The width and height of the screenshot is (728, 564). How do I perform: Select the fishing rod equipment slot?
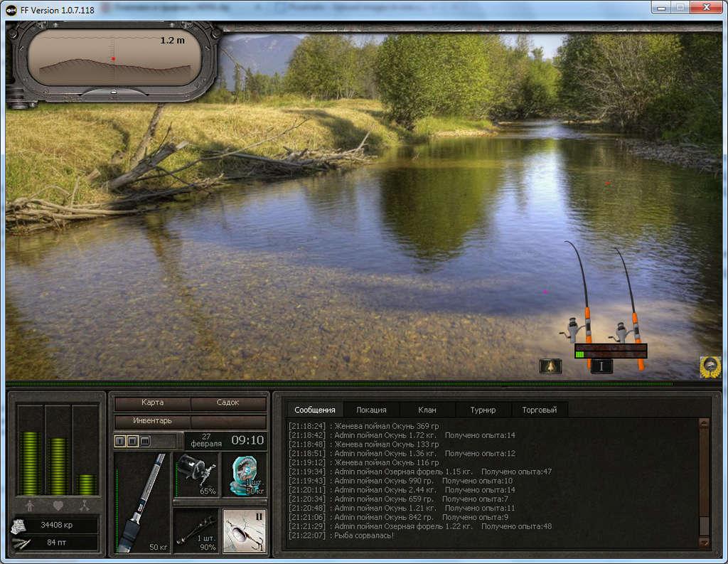[x=142, y=503]
